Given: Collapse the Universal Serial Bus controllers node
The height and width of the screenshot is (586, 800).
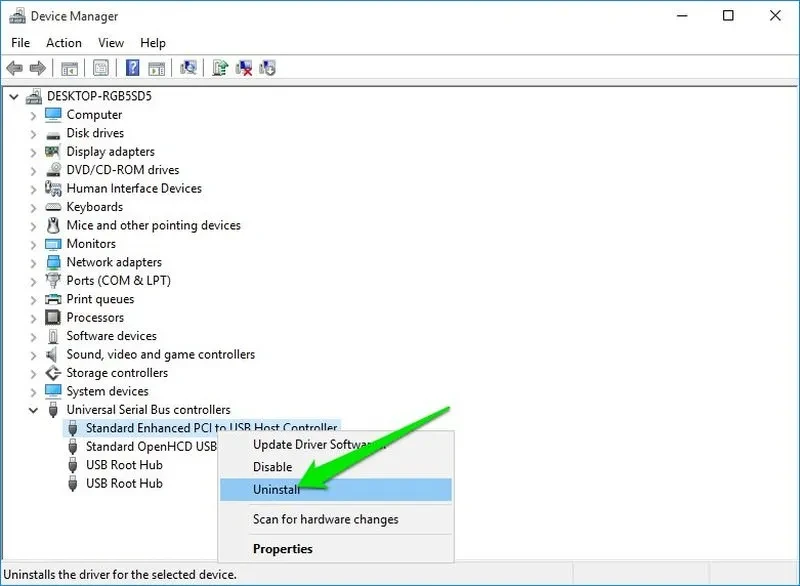Looking at the screenshot, I should tap(33, 410).
